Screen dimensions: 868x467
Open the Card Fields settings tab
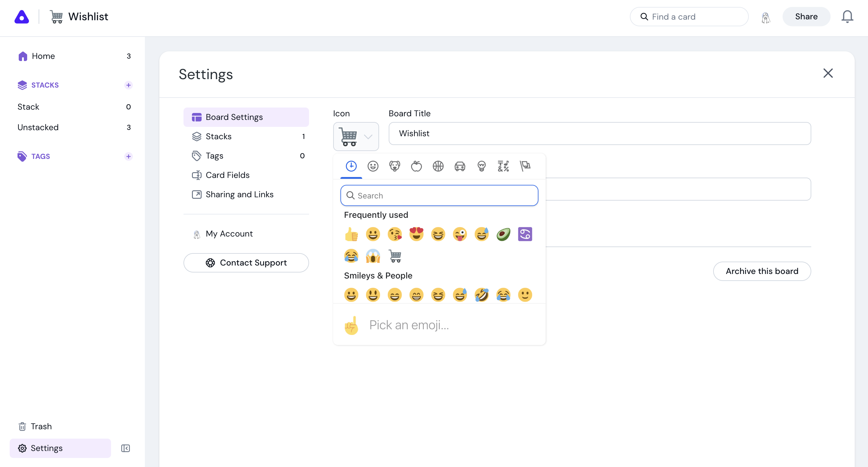tap(228, 175)
